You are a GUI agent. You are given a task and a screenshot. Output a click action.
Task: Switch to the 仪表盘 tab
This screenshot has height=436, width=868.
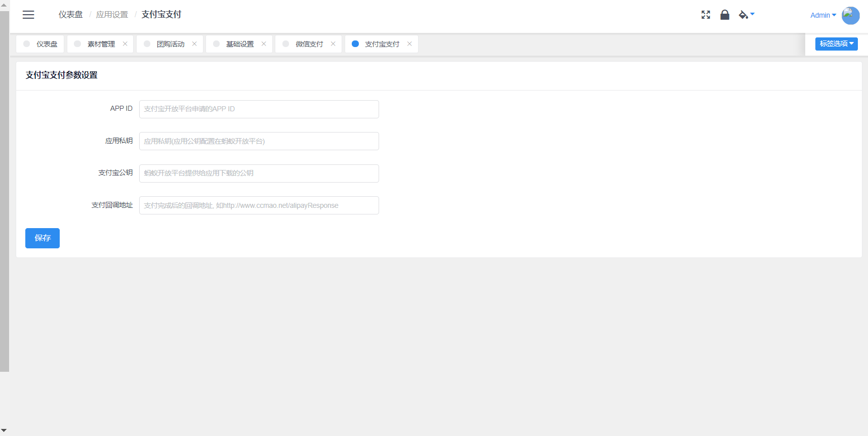(x=46, y=44)
